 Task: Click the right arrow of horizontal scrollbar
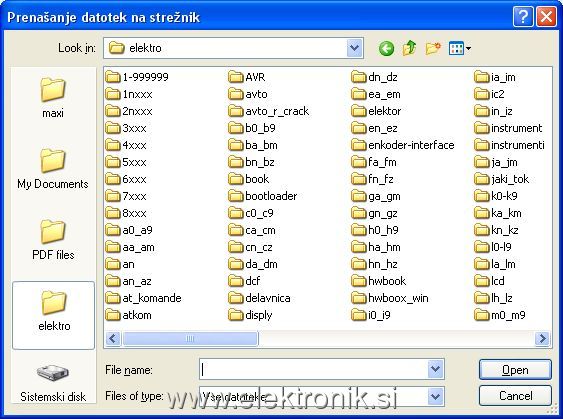(542, 338)
